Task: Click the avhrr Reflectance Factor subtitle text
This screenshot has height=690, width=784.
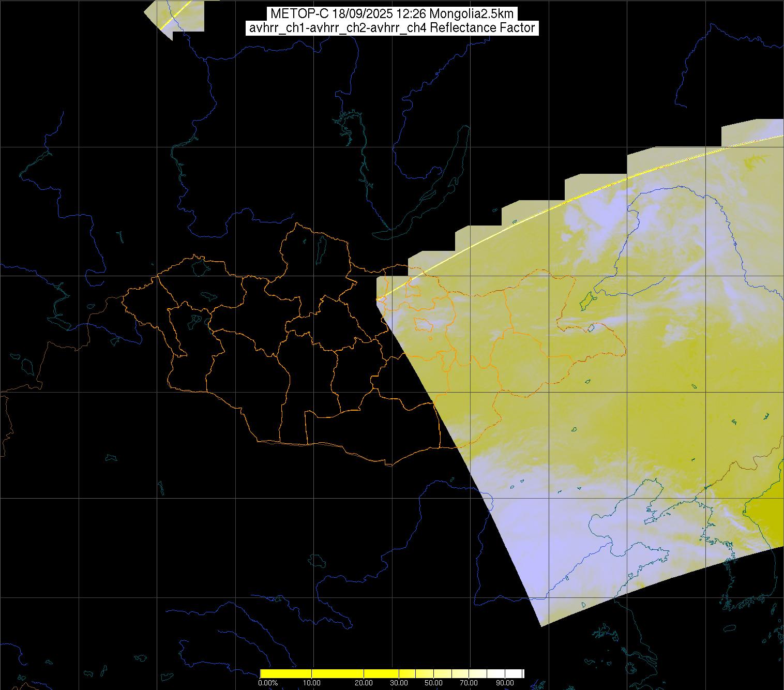Action: click(391, 28)
